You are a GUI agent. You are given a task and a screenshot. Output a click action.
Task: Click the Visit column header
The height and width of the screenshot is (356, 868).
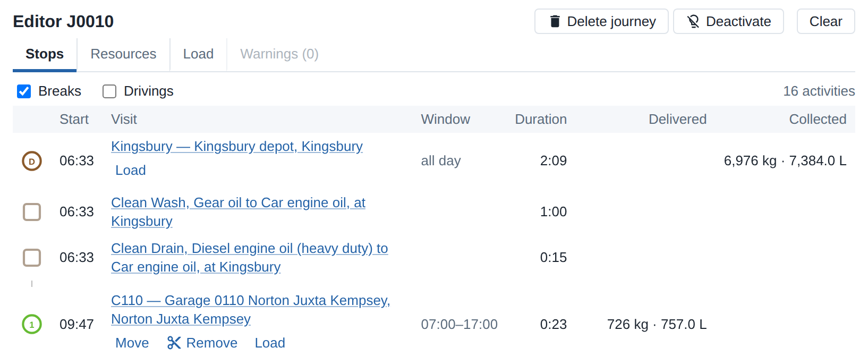tap(124, 119)
